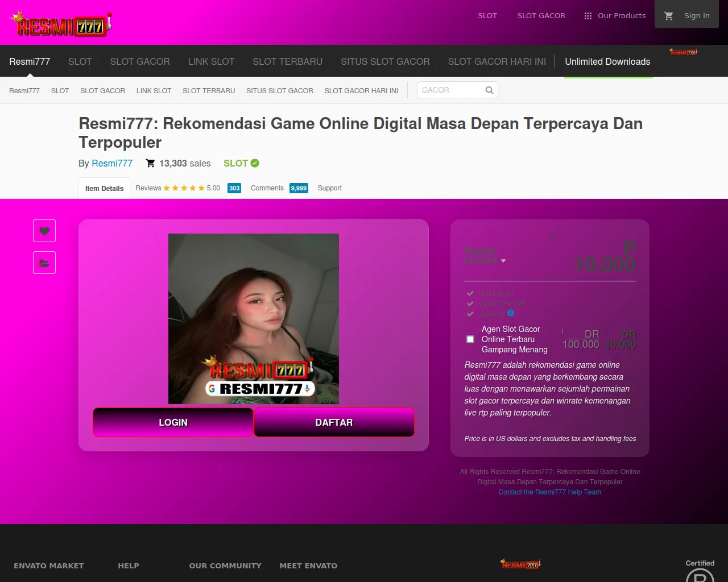The image size is (728, 582).
Task: Click Resmi777 in the light breadcrumb bar
Action: point(24,90)
